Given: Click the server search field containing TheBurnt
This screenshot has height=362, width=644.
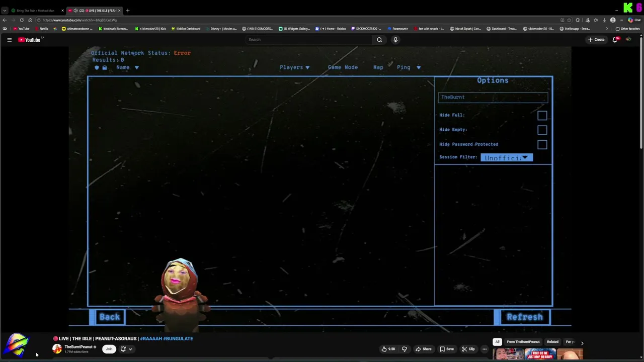Looking at the screenshot, I should (493, 98).
